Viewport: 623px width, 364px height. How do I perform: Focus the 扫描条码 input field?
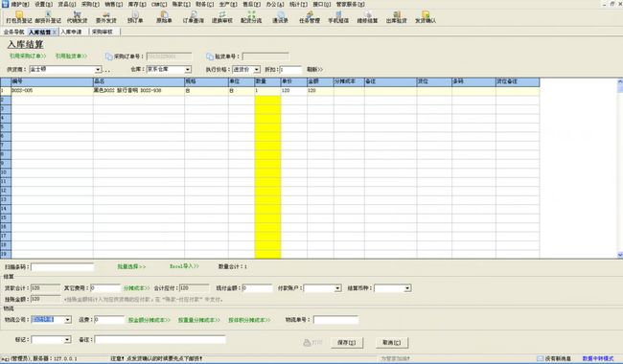[62, 266]
